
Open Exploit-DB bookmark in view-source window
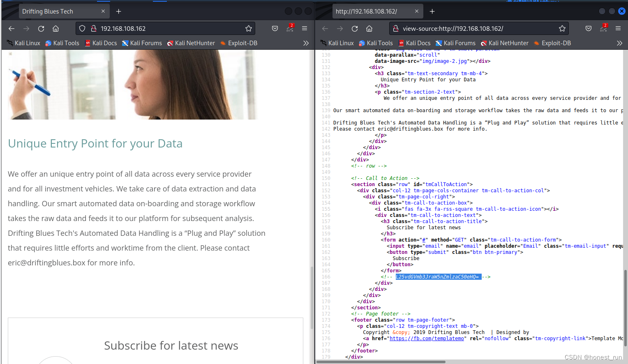pos(552,43)
